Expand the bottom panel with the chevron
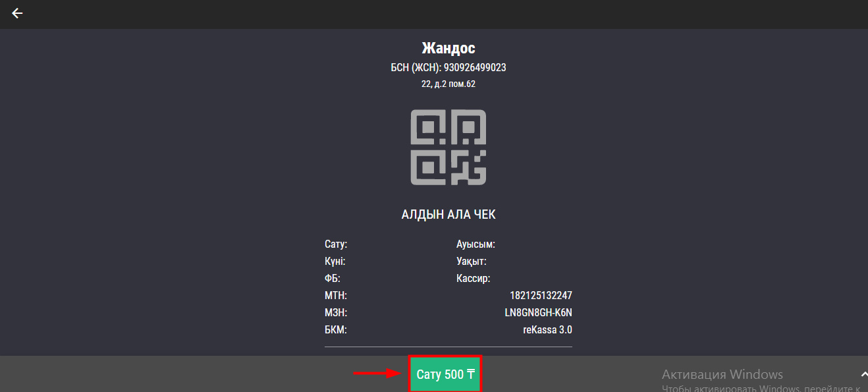The width and height of the screenshot is (868, 392). [863, 374]
